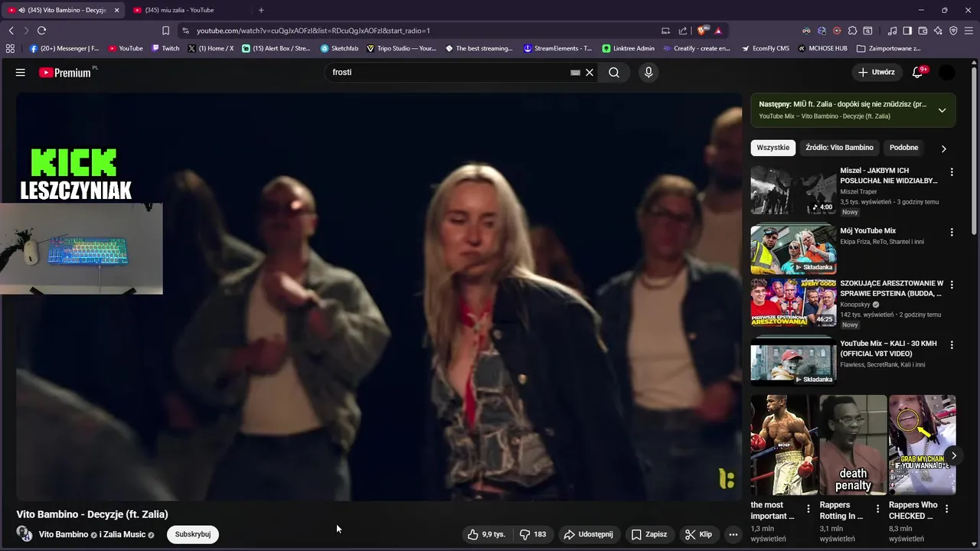Open Konopskyy Epstein video thumbnail
980x551 pixels.
click(793, 304)
